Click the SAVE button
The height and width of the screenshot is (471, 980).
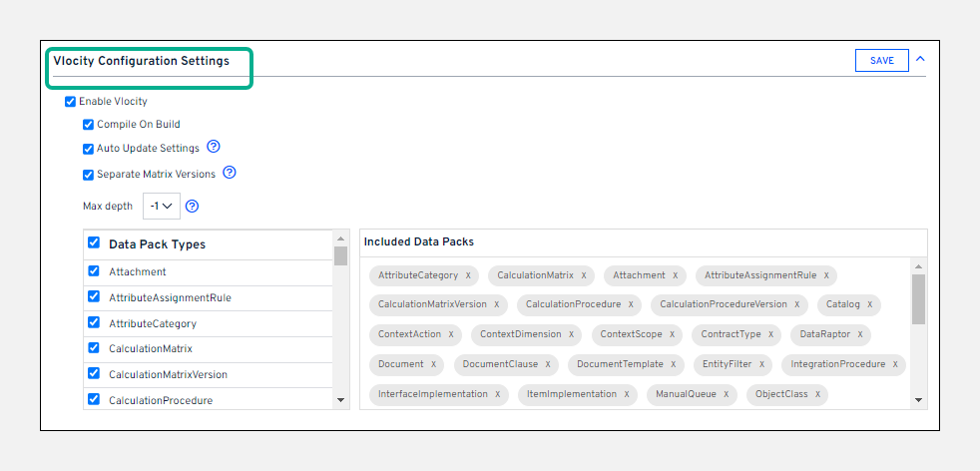(x=881, y=61)
